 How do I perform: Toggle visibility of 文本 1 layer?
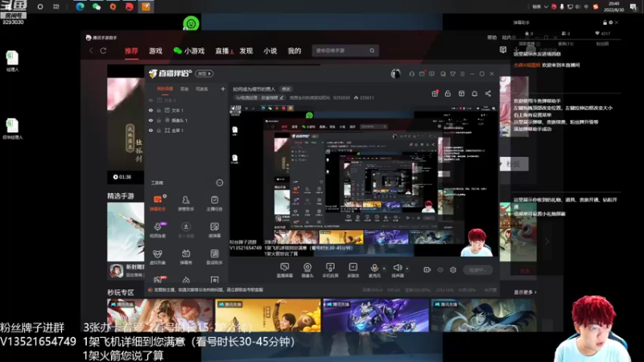point(151,110)
